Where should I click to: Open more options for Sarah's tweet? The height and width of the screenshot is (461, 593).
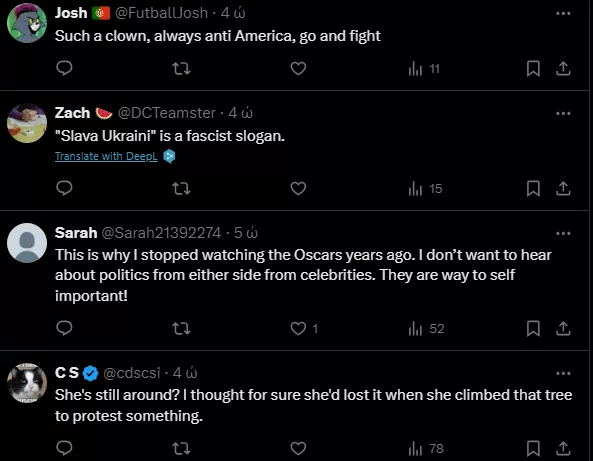pyautogui.click(x=563, y=233)
